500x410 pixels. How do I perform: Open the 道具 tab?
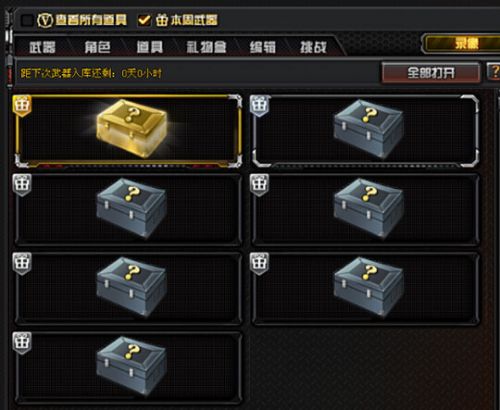tap(150, 47)
